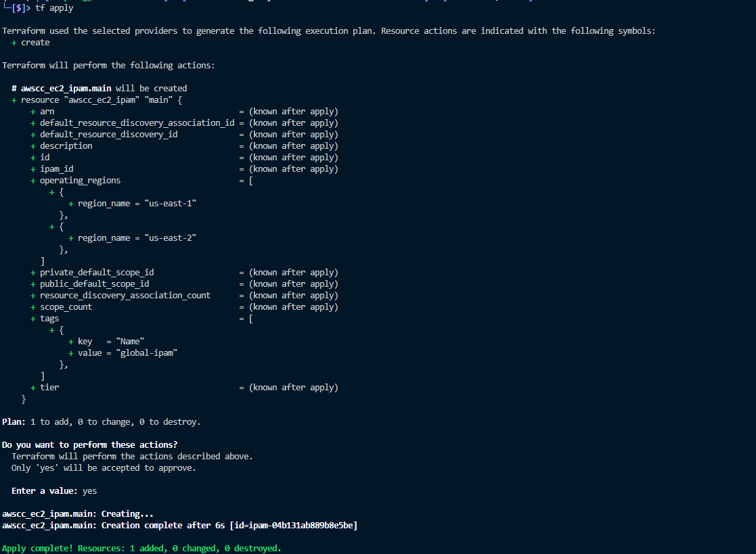Screen dimensions: 756x554
Task: Click '(known after apply)' next to tier
Action: (x=294, y=388)
